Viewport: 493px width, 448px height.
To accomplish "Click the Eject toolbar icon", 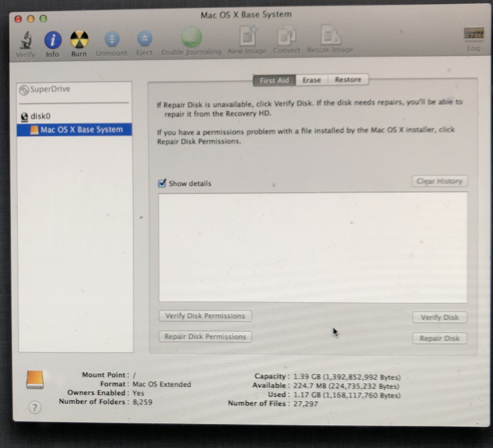I will point(145,39).
